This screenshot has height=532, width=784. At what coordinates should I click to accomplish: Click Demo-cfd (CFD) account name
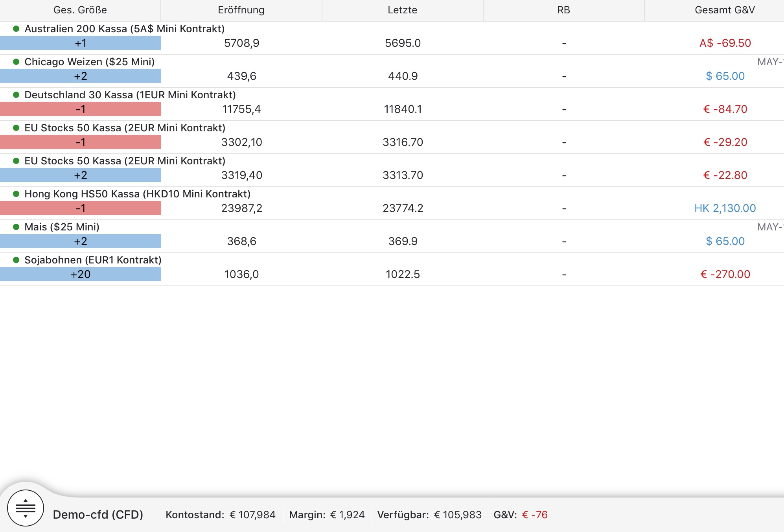click(98, 515)
